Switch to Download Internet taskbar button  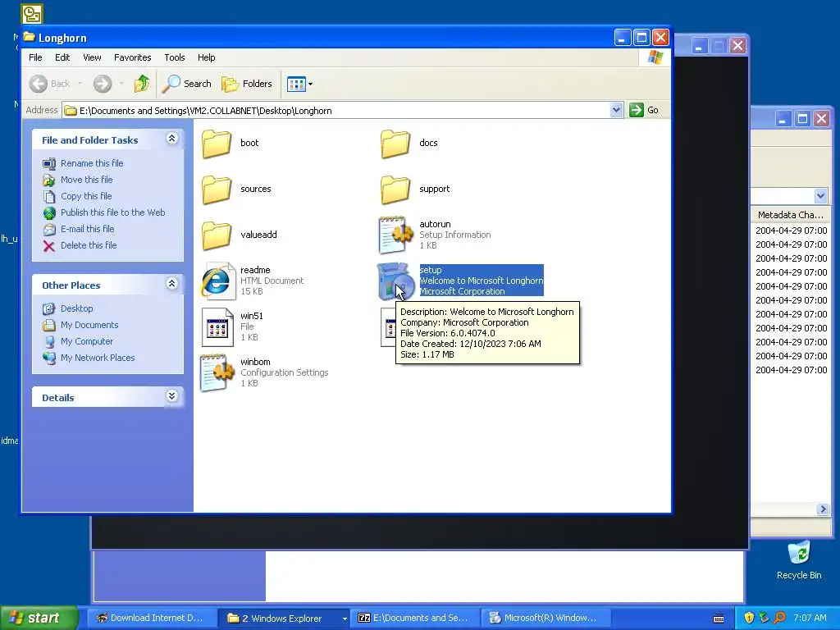[x=152, y=619]
